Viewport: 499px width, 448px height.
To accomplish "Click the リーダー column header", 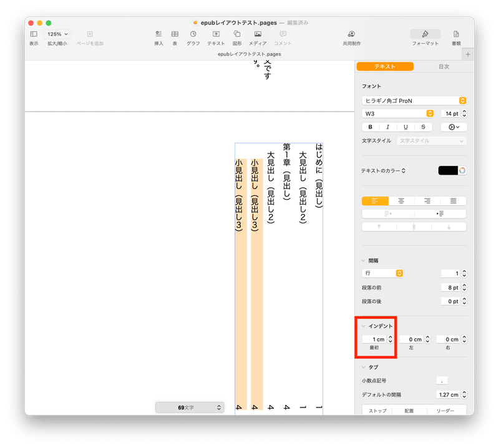I will pos(445,411).
